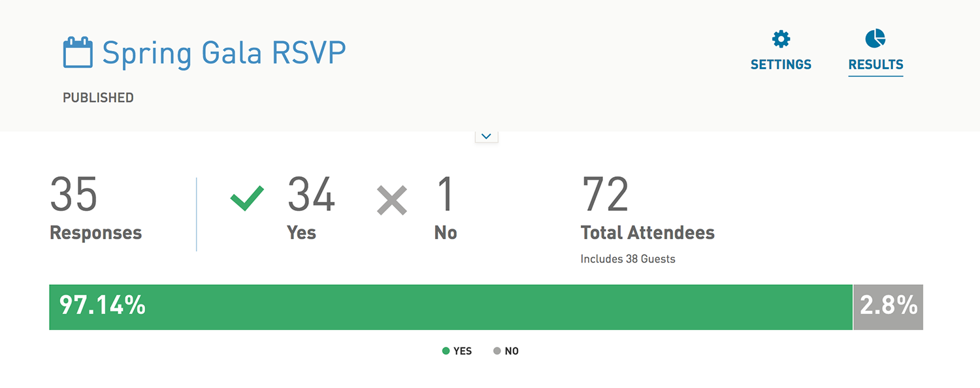
Task: Click the 72 Total Attendees figure
Action: point(605,195)
